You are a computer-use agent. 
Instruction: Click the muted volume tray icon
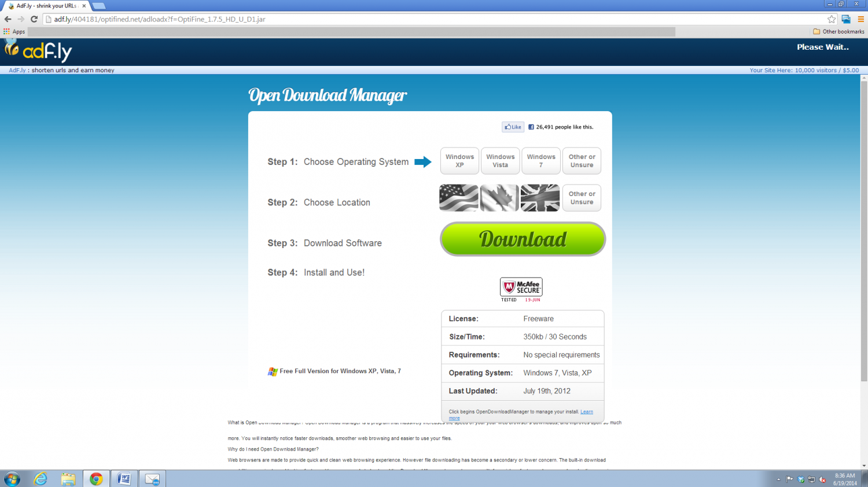tap(823, 479)
